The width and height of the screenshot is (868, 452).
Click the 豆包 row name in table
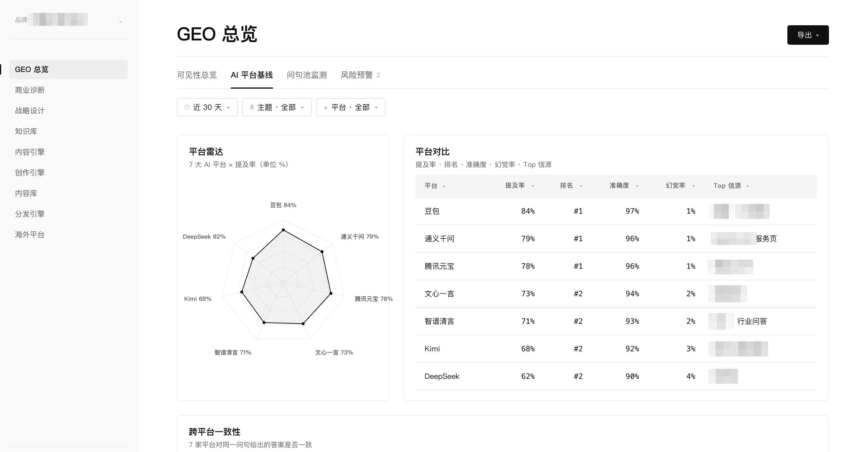432,211
